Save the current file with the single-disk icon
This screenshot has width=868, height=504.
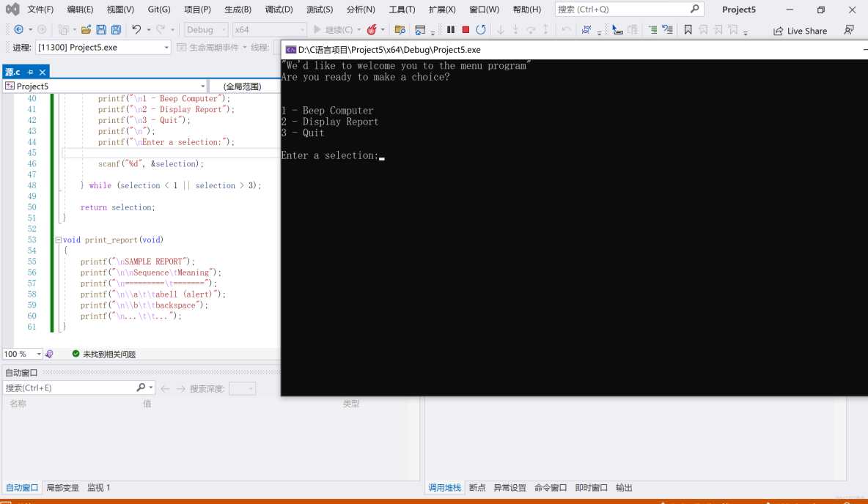coord(100,29)
